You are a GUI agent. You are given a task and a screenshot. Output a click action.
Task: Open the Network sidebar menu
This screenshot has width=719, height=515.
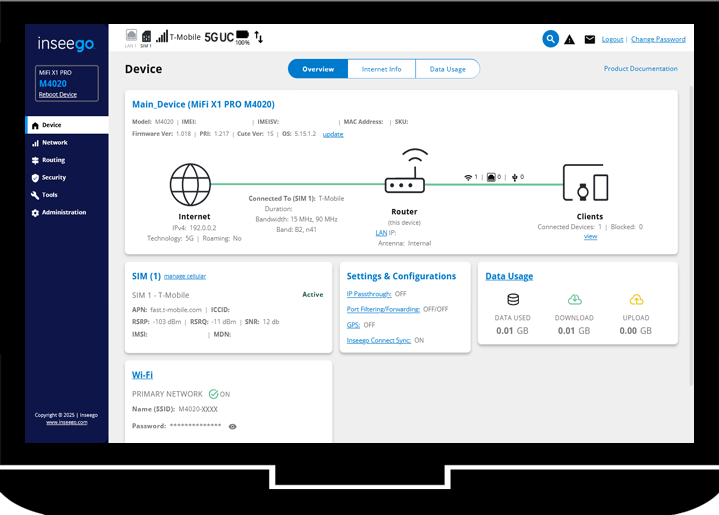click(67, 143)
